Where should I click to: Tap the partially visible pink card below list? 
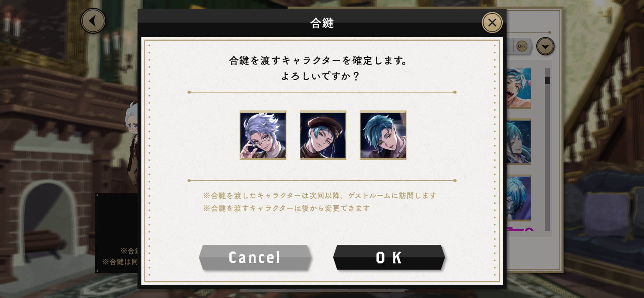[519, 229]
